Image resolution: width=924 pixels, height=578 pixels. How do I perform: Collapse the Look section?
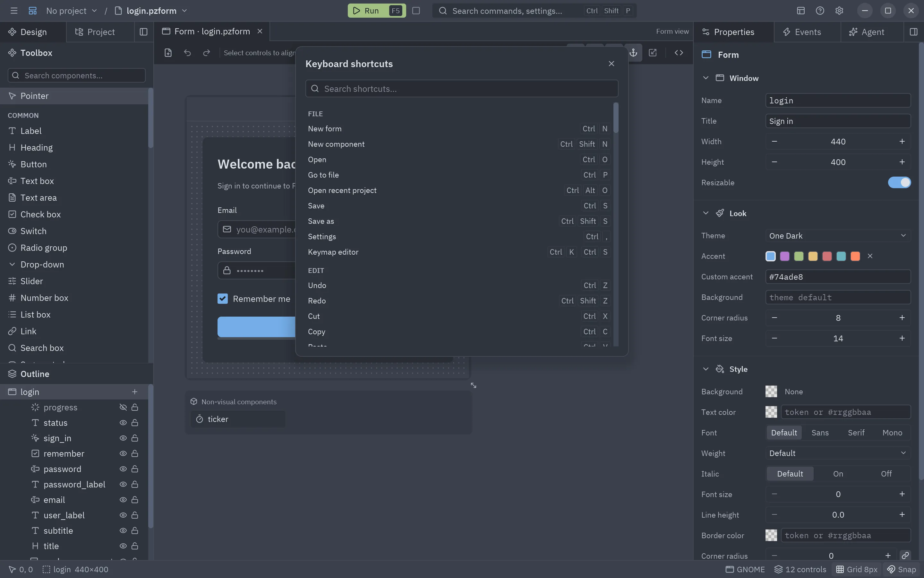pyautogui.click(x=706, y=213)
